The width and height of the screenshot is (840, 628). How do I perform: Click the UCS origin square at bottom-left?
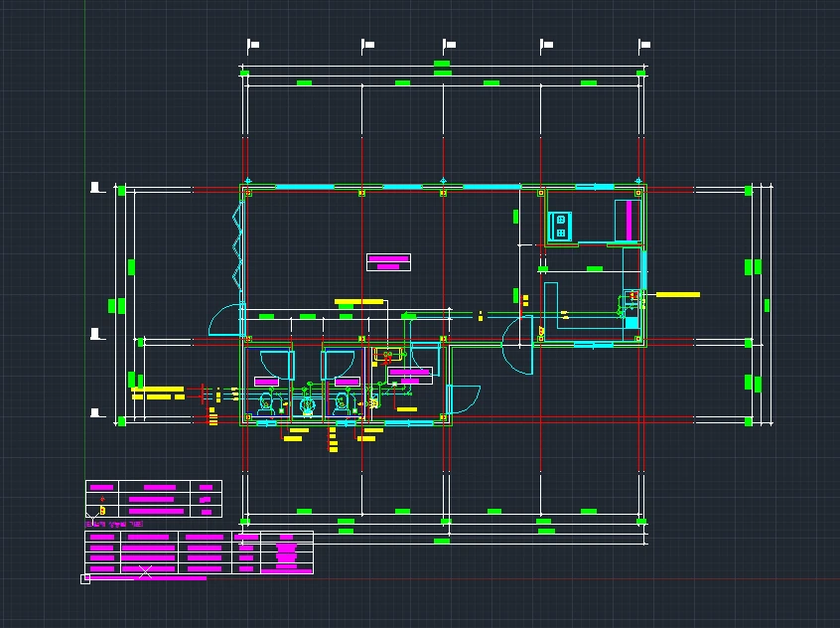point(85,578)
